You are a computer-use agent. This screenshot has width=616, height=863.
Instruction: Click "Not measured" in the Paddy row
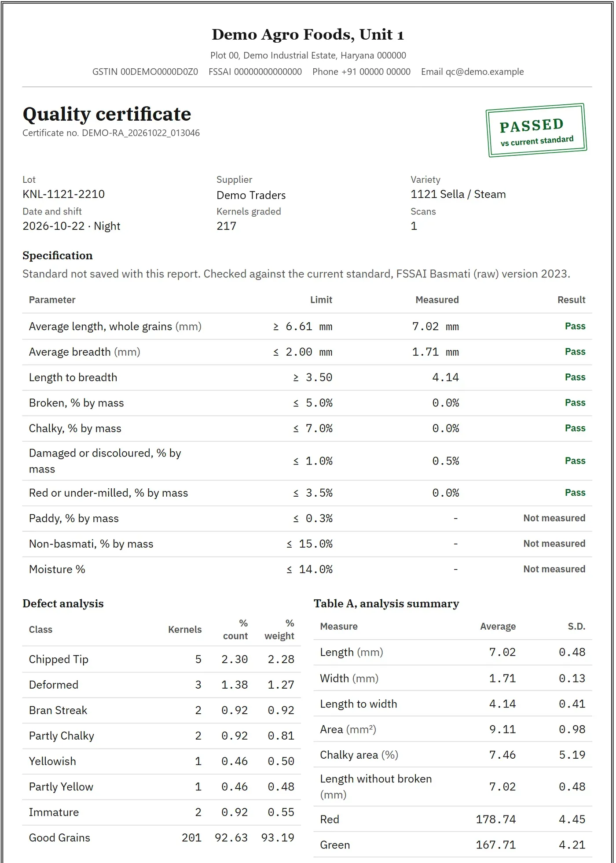click(554, 518)
